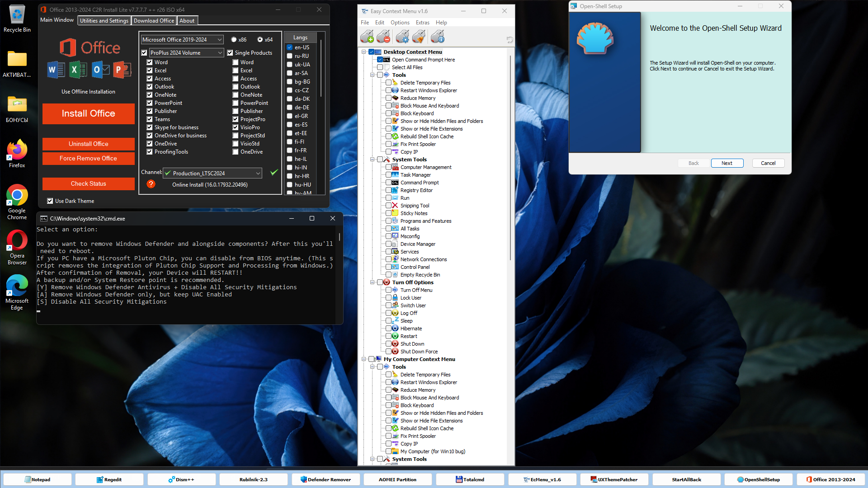Check the Select All Files tree checkbox
This screenshot has width=868, height=488.
pyautogui.click(x=380, y=67)
